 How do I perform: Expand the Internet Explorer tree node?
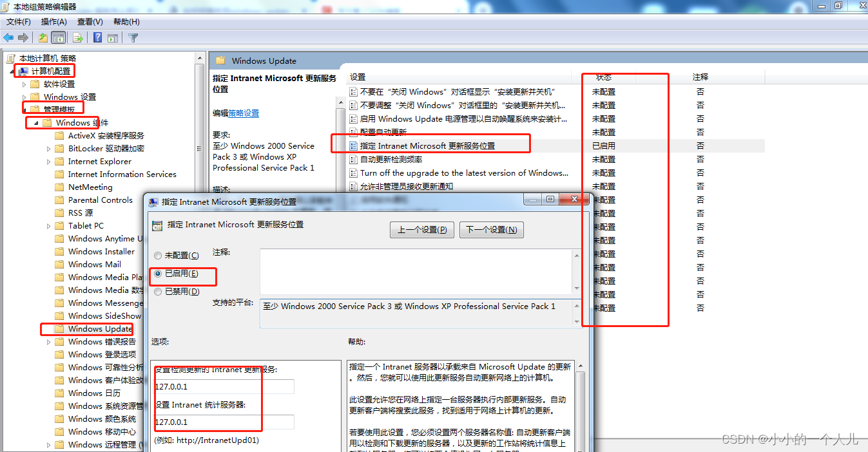[x=49, y=162]
